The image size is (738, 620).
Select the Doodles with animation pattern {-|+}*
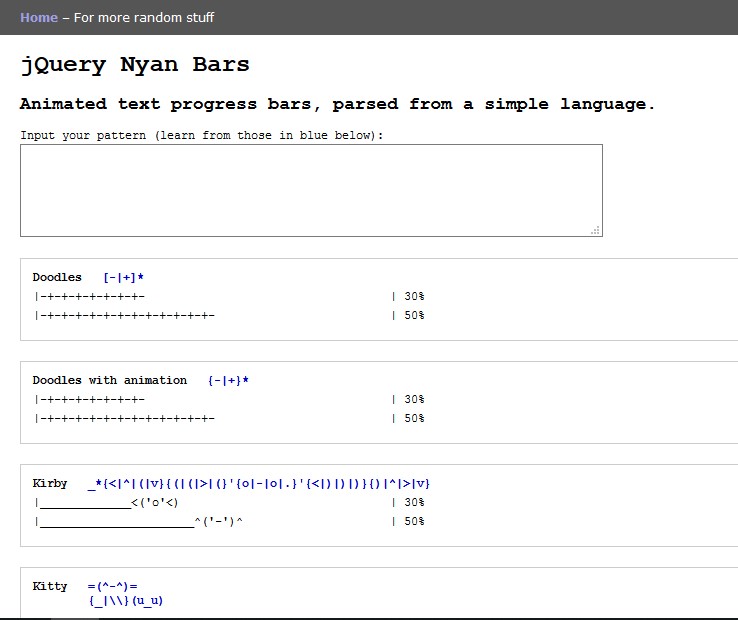[x=228, y=380]
